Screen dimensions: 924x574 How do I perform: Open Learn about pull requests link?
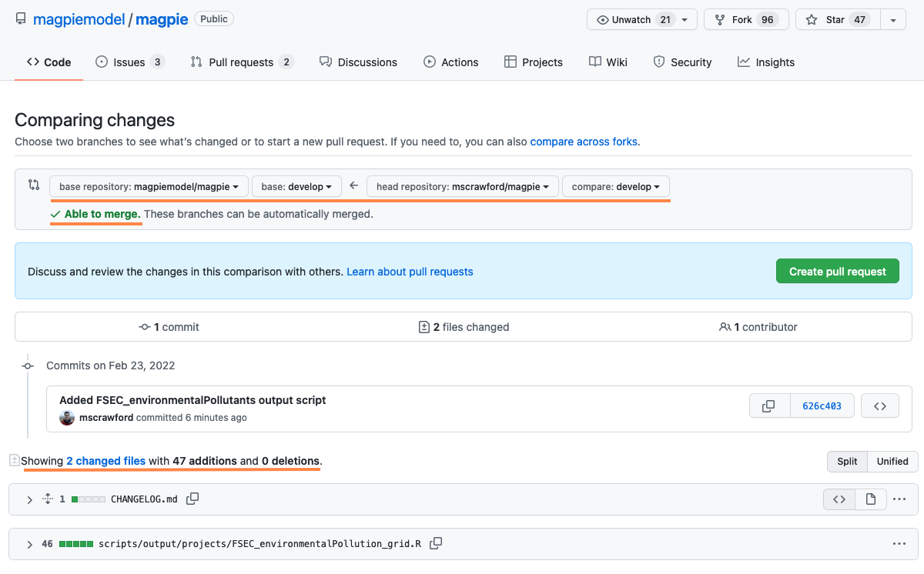click(x=410, y=272)
